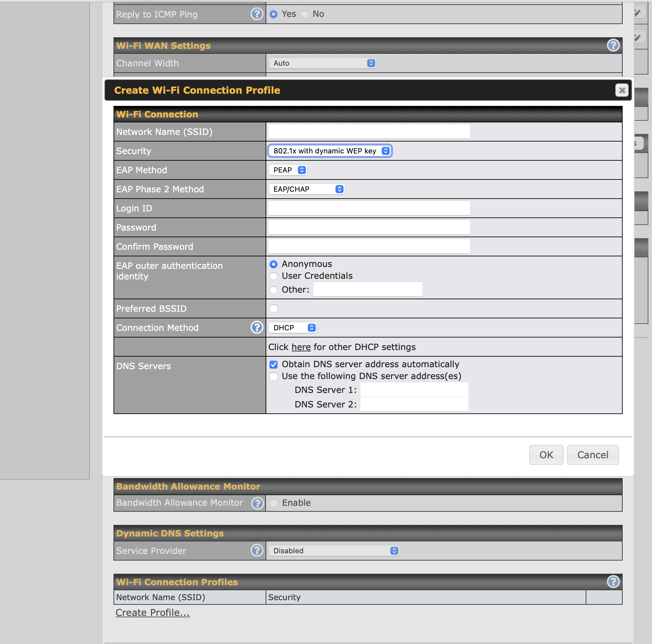Open help for Wi-Fi WAN Settings header
The width and height of the screenshot is (652, 644).
[x=613, y=45]
